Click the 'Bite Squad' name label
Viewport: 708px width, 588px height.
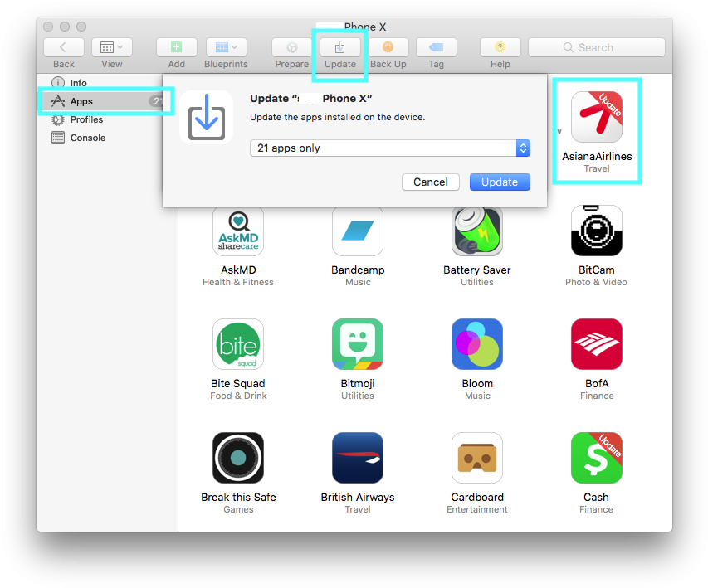pyautogui.click(x=238, y=384)
